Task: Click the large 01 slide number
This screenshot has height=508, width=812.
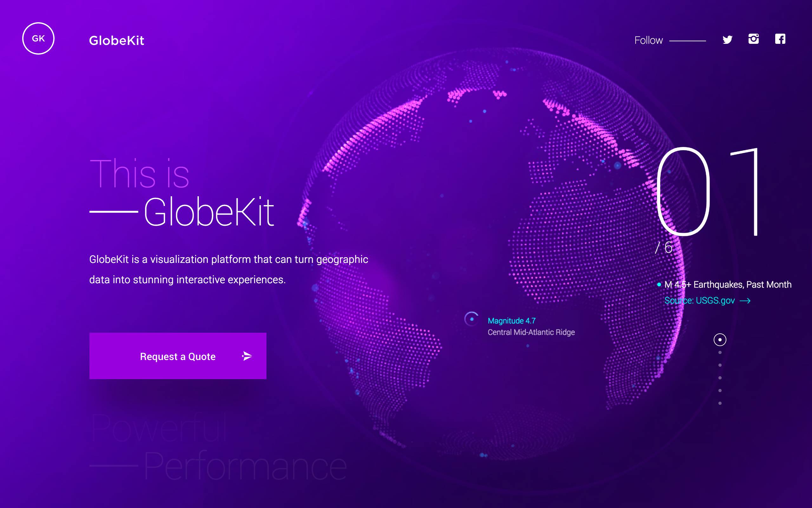Action: (707, 191)
